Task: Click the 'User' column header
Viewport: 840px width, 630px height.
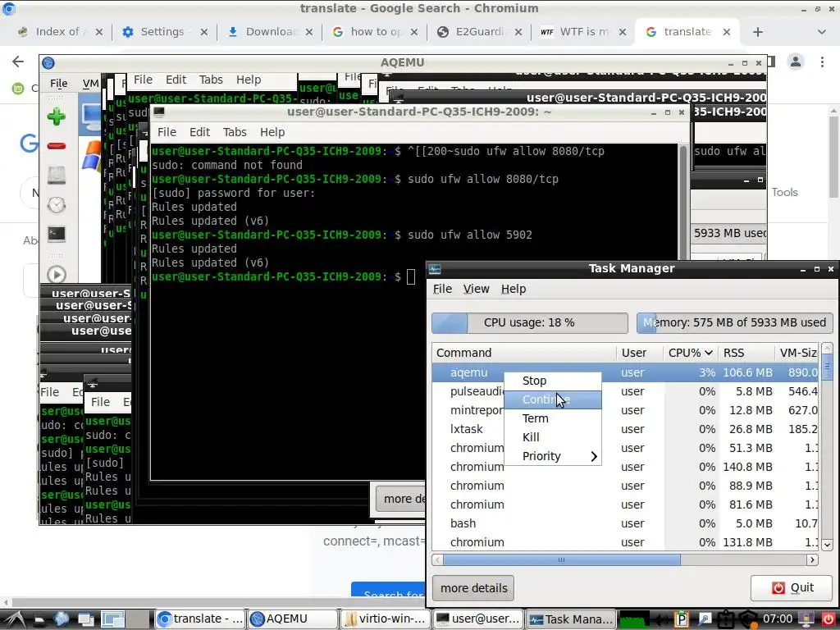Action: [640, 353]
